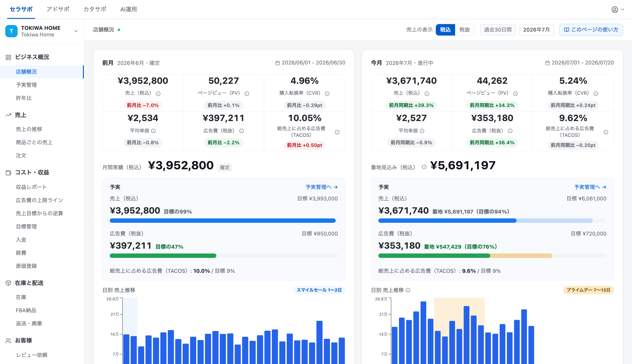Select the 過去30日間 period
The width and height of the screenshot is (632, 364).
pyautogui.click(x=498, y=30)
